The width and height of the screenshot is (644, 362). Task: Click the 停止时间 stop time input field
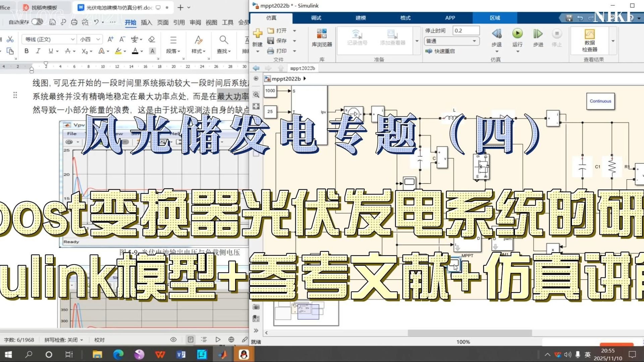click(x=466, y=31)
